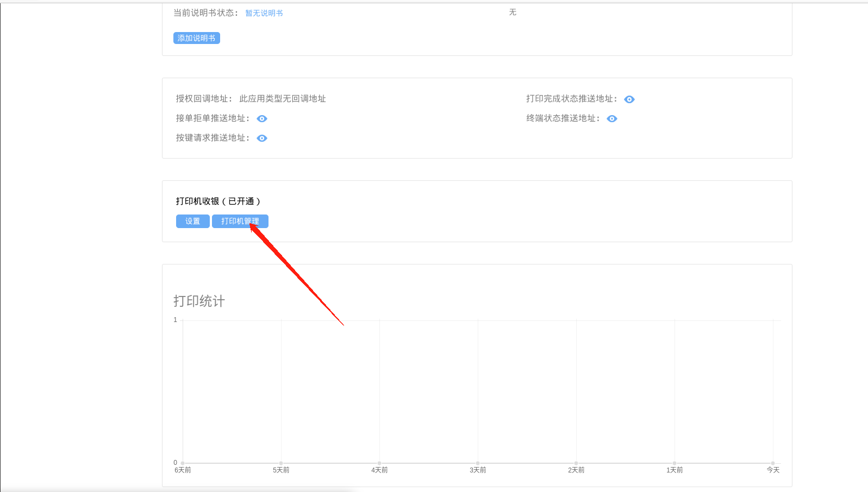Screen dimensions: 868x492
Task: Open the 设置 button under 打印机收银
Action: pyautogui.click(x=192, y=221)
